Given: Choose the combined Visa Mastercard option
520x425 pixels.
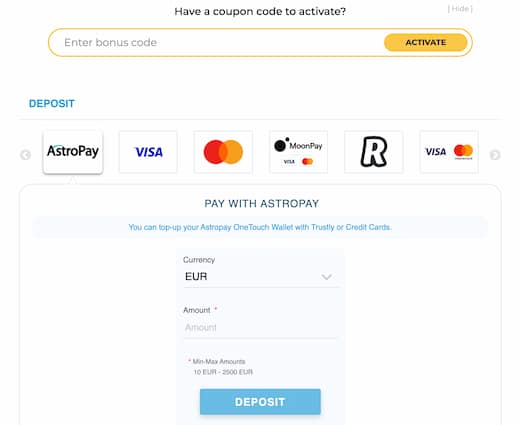Looking at the screenshot, I should point(449,152).
